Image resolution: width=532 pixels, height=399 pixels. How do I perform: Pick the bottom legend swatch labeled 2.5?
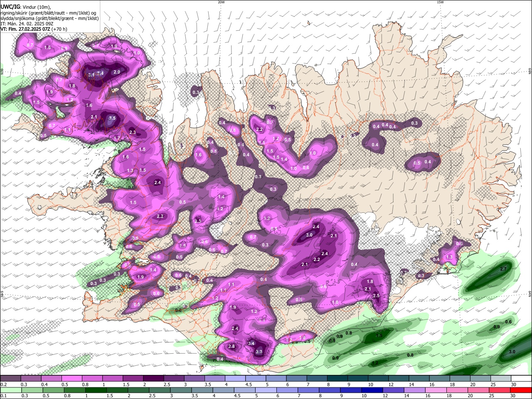[160, 390]
